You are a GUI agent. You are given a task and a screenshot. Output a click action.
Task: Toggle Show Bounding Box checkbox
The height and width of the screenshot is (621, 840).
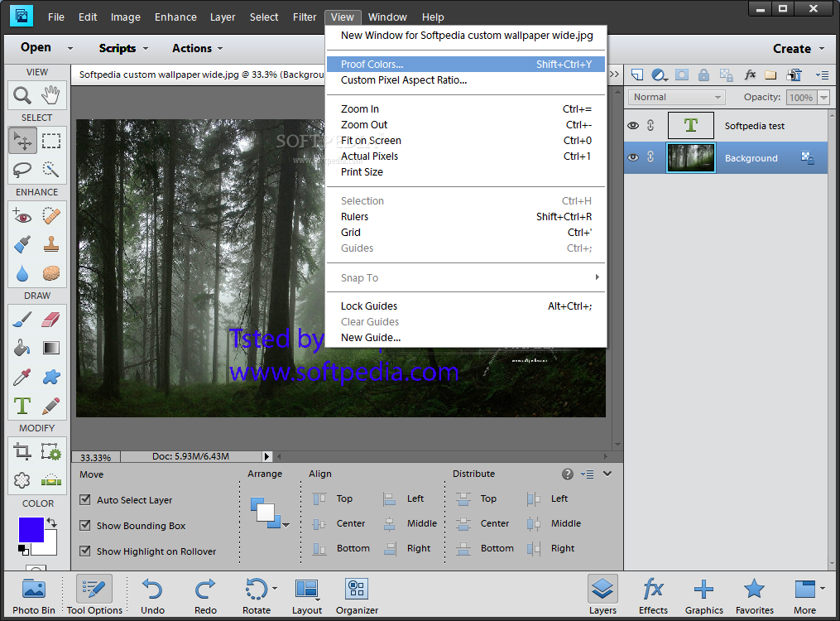pyautogui.click(x=84, y=526)
